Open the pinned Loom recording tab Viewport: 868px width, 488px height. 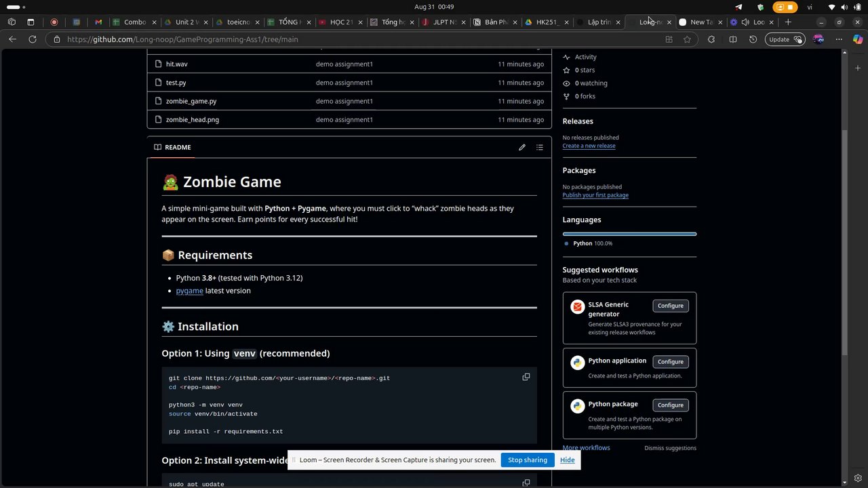click(x=54, y=22)
